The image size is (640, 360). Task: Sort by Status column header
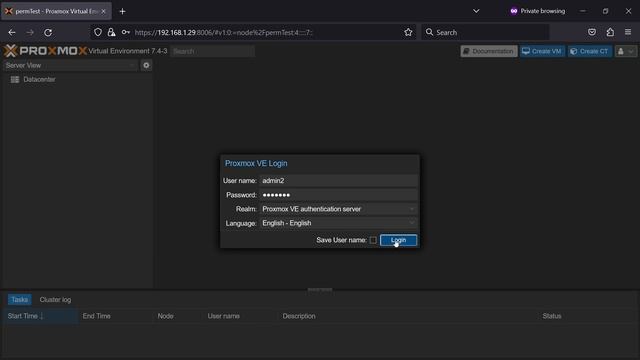586,316
